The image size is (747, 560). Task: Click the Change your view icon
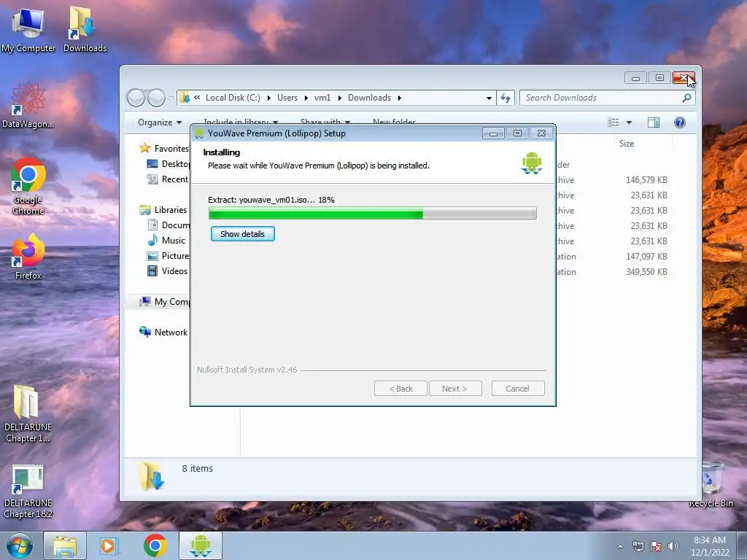[x=614, y=122]
